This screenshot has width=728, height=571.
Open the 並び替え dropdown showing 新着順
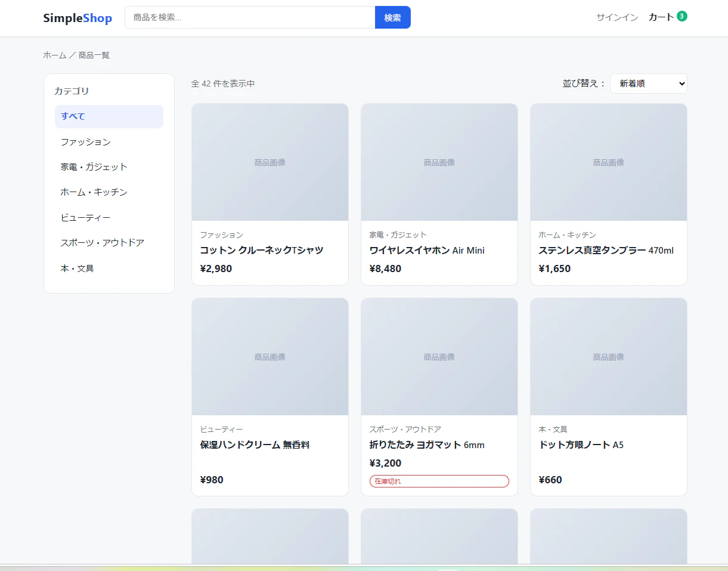[649, 84]
